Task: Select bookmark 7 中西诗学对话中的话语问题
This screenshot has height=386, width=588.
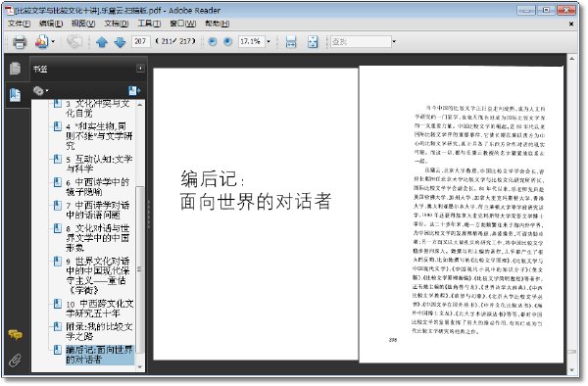Action: tap(97, 211)
